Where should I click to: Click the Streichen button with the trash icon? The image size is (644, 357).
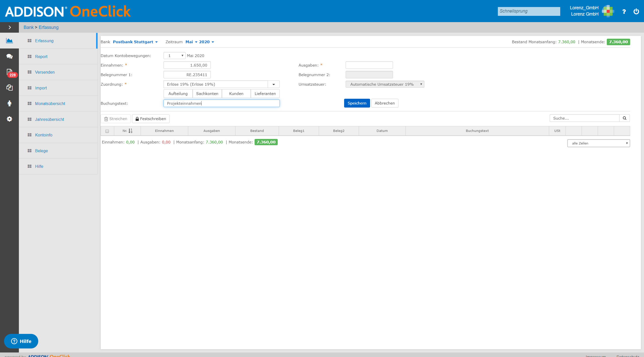point(116,119)
